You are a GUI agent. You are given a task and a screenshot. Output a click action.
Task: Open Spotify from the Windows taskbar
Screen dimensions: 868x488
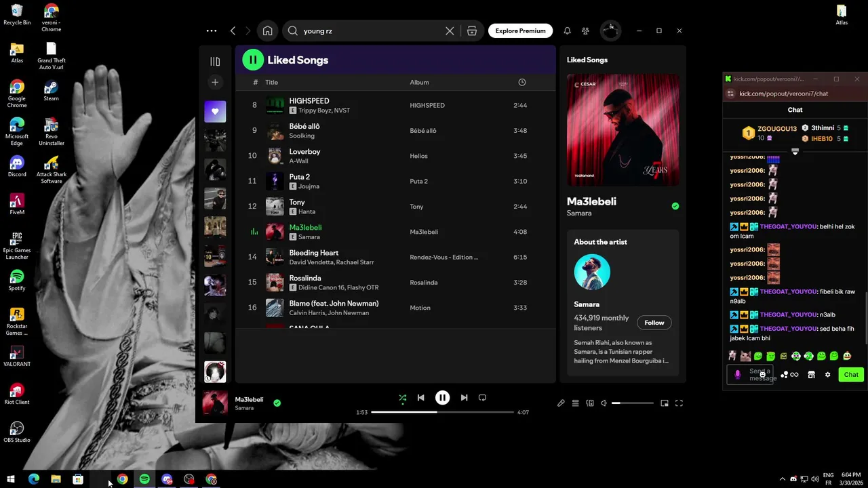(x=144, y=479)
